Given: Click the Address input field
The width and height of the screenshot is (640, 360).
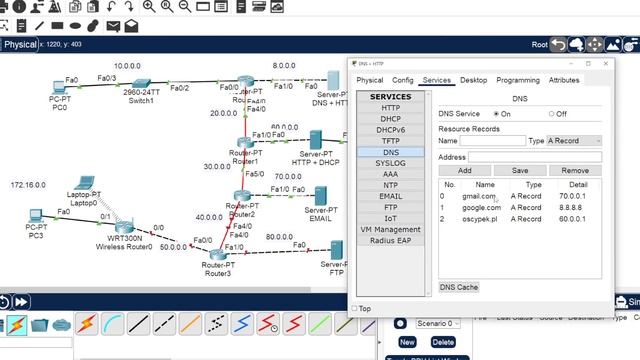Looking at the screenshot, I should [x=535, y=157].
